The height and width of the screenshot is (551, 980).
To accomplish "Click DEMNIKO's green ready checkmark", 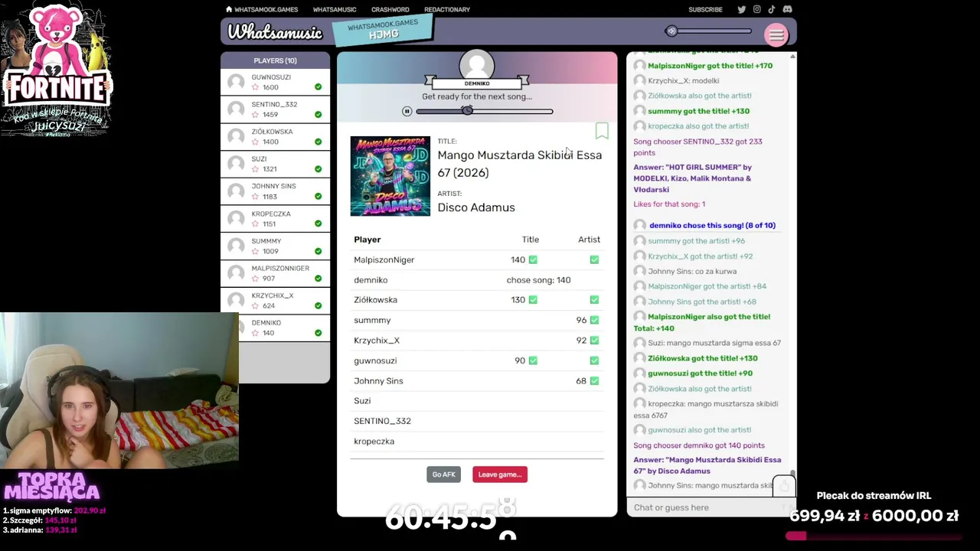I will tap(318, 333).
